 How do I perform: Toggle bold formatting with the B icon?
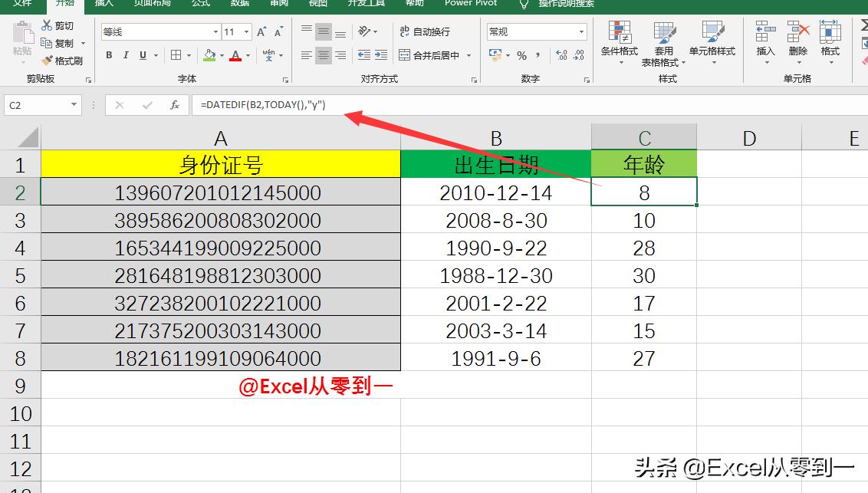pos(109,55)
